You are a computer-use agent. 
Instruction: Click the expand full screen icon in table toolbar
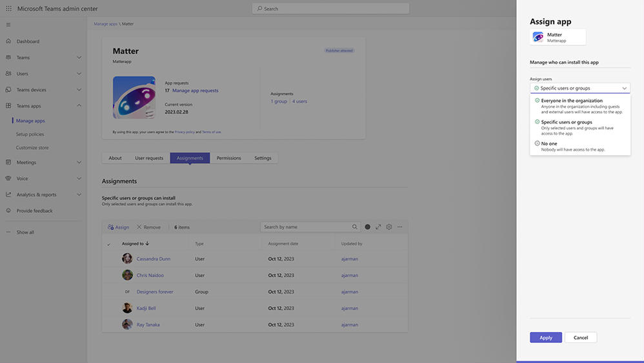click(378, 227)
